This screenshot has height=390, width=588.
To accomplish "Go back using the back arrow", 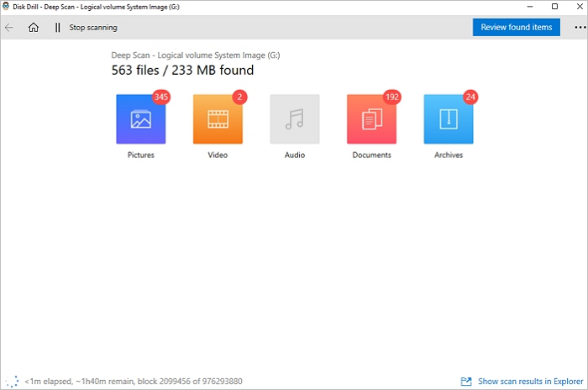I will pos(9,28).
